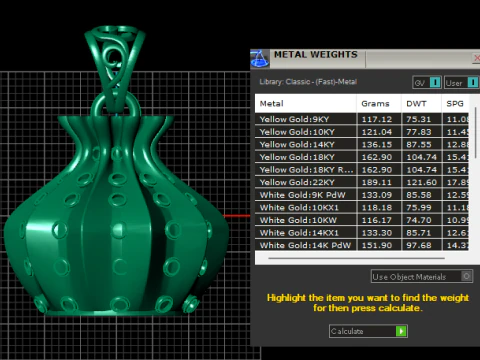Select the Yellow Gold:18KY row
The image size is (480, 360).
coord(362,157)
